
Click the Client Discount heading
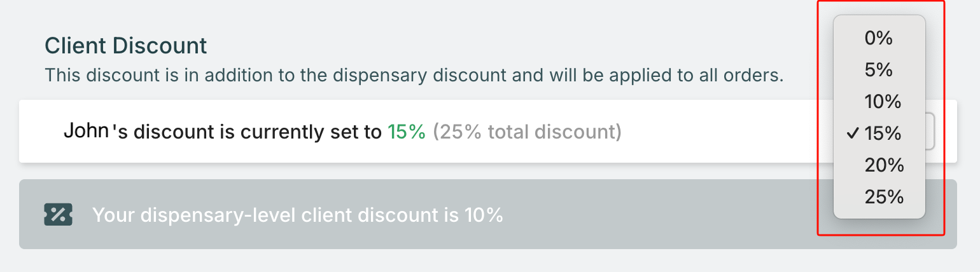tap(125, 46)
